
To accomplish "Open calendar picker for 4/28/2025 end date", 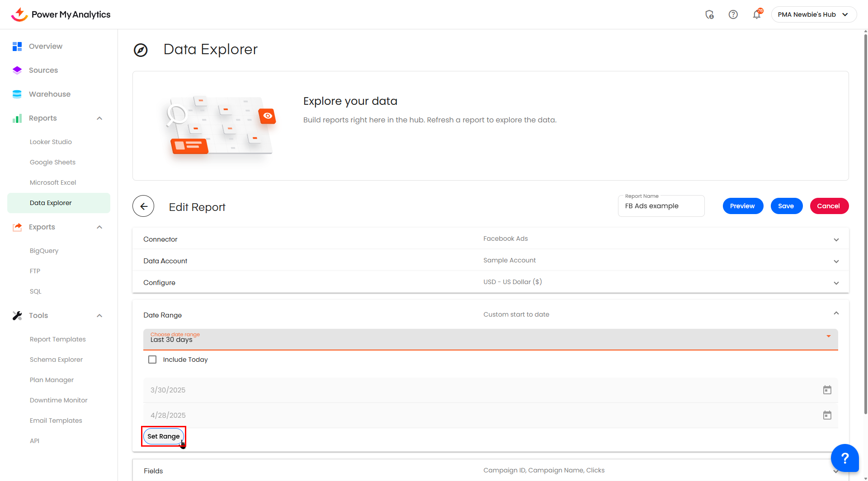I will click(827, 415).
